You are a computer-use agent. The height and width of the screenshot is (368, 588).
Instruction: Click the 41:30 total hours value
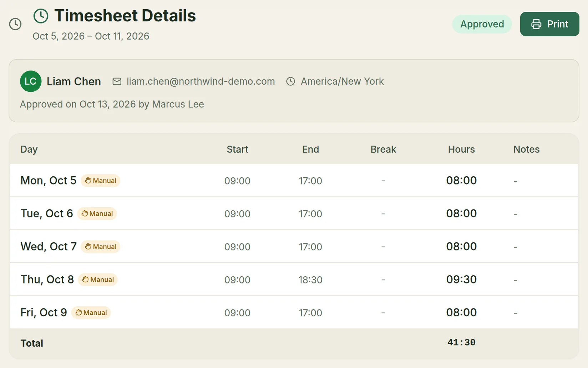pyautogui.click(x=461, y=343)
